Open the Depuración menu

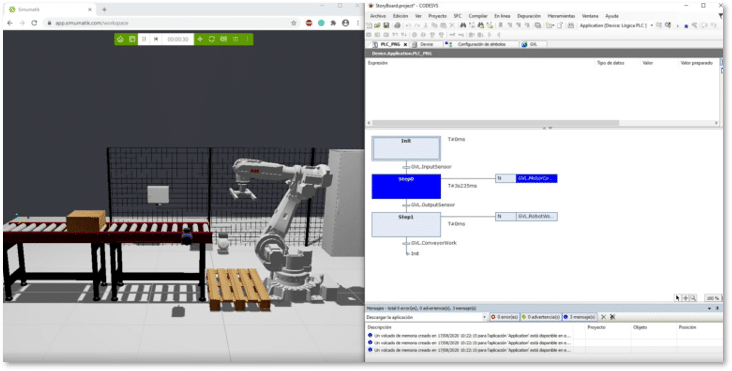[529, 16]
